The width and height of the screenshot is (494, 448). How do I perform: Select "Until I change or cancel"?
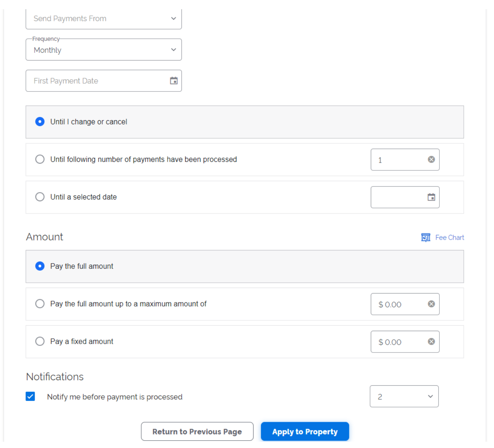40,122
